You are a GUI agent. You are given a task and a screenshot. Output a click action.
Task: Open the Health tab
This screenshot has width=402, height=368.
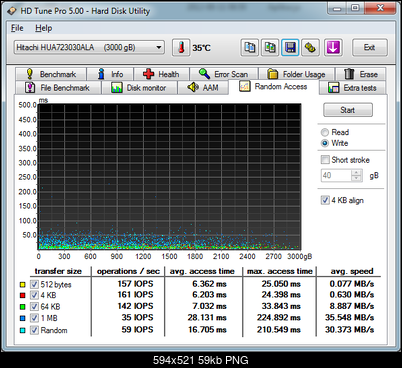(x=161, y=74)
